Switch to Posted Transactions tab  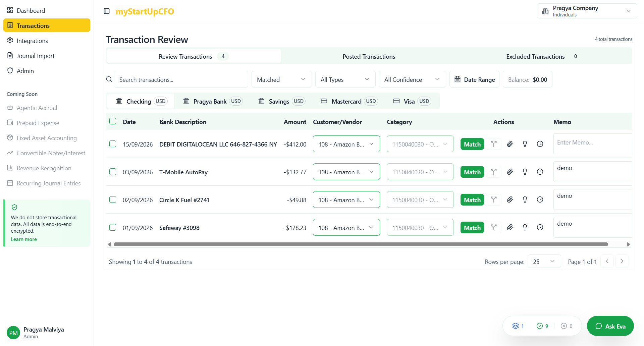[x=369, y=56]
